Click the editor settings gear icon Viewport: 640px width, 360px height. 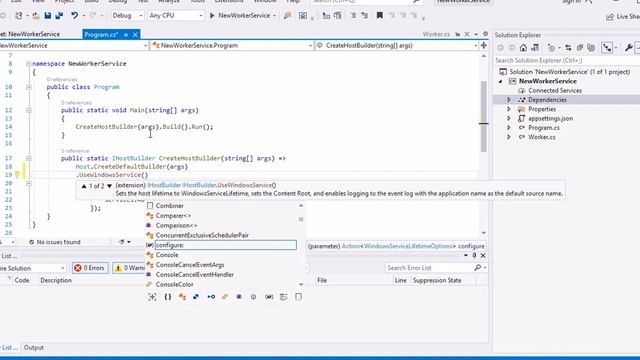485,34
